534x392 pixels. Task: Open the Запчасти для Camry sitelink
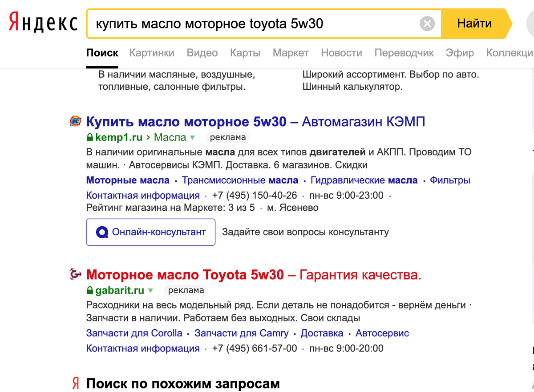pos(242,333)
